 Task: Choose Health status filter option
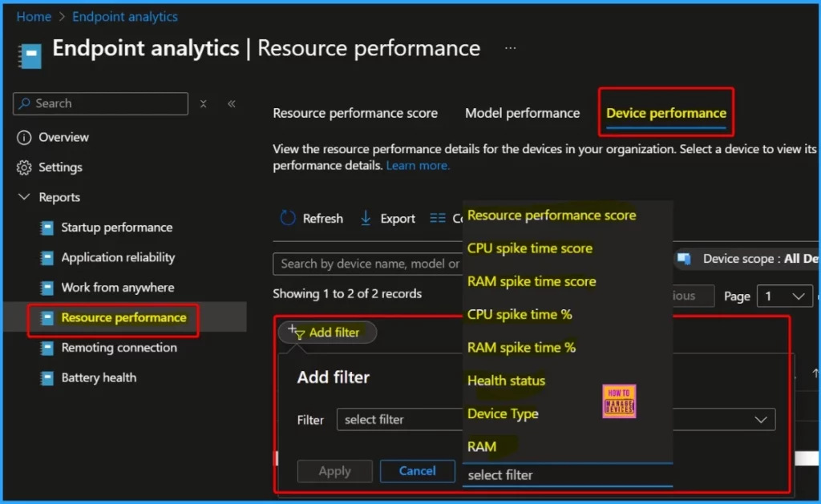tap(506, 381)
